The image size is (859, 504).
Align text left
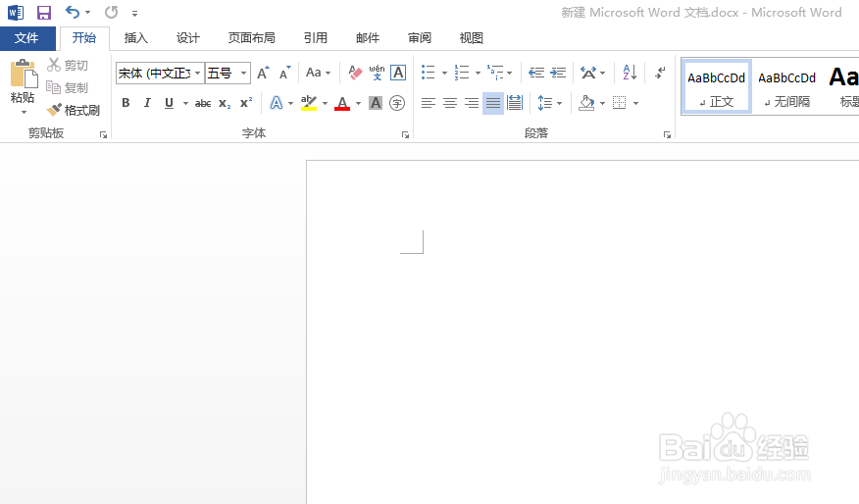tap(428, 103)
